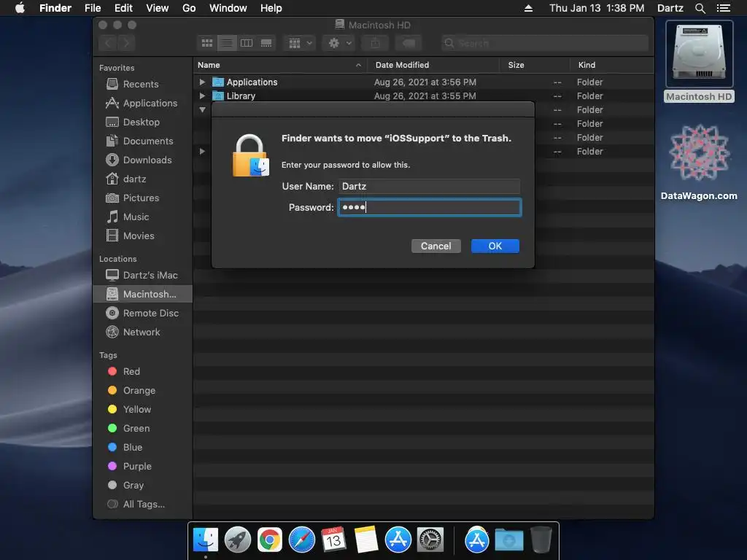Viewport: 747px width, 560px height.
Task: Open Calendar icon showing 13 in Dock
Action: coord(333,540)
